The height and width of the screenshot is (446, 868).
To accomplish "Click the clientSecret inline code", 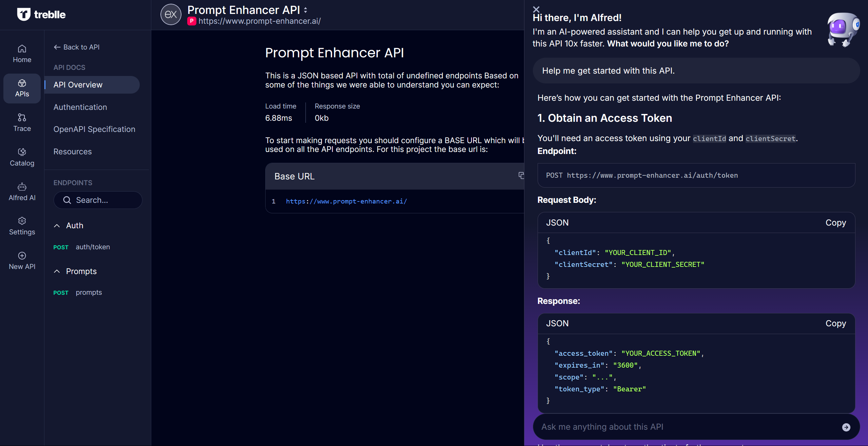I will click(x=770, y=138).
